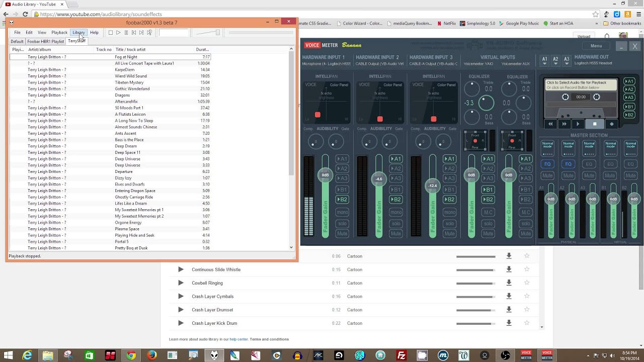Viewport: 644px width, 362px height.
Task: Click the Chrome bookmark star icon
Action: click(x=596, y=14)
